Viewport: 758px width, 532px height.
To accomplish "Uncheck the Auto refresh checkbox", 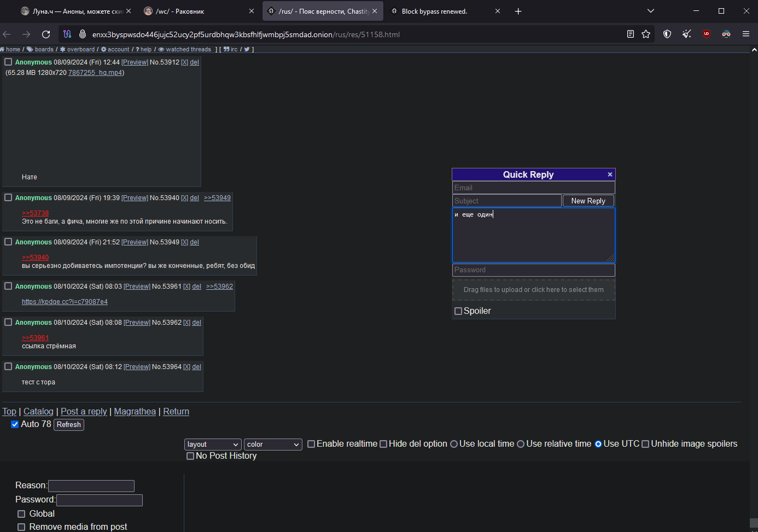I will click(x=15, y=424).
